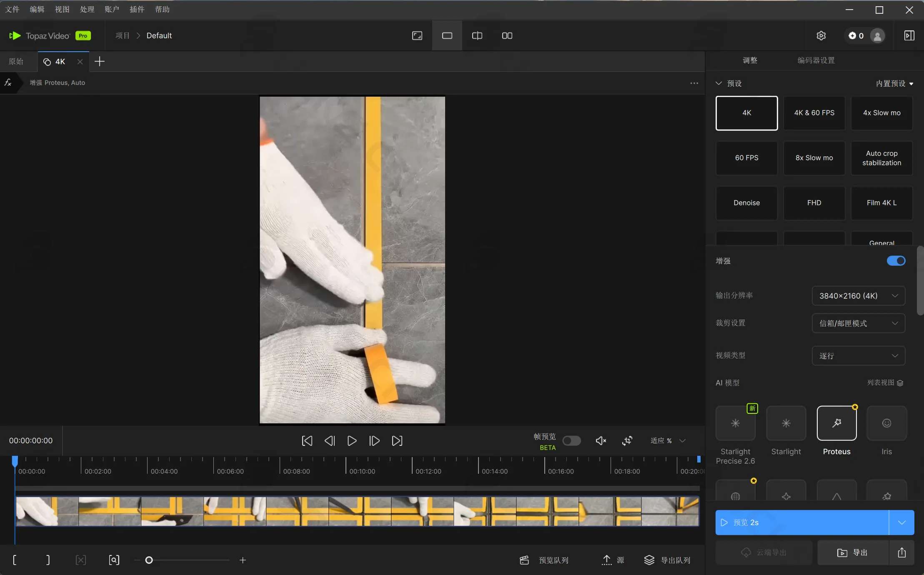Switch to side-by-side view layout icon
This screenshot has width=924, height=575.
pos(507,36)
